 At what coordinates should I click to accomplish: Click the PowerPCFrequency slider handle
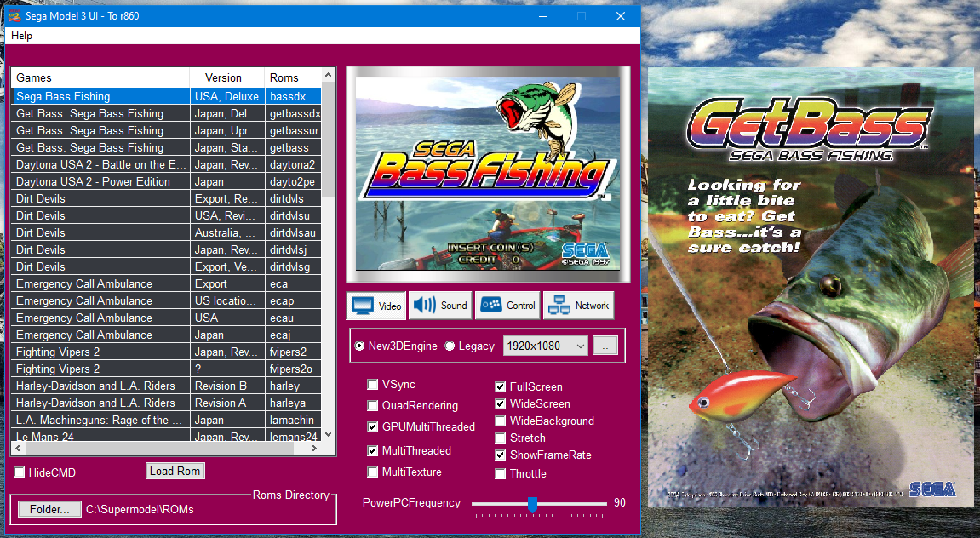click(532, 504)
